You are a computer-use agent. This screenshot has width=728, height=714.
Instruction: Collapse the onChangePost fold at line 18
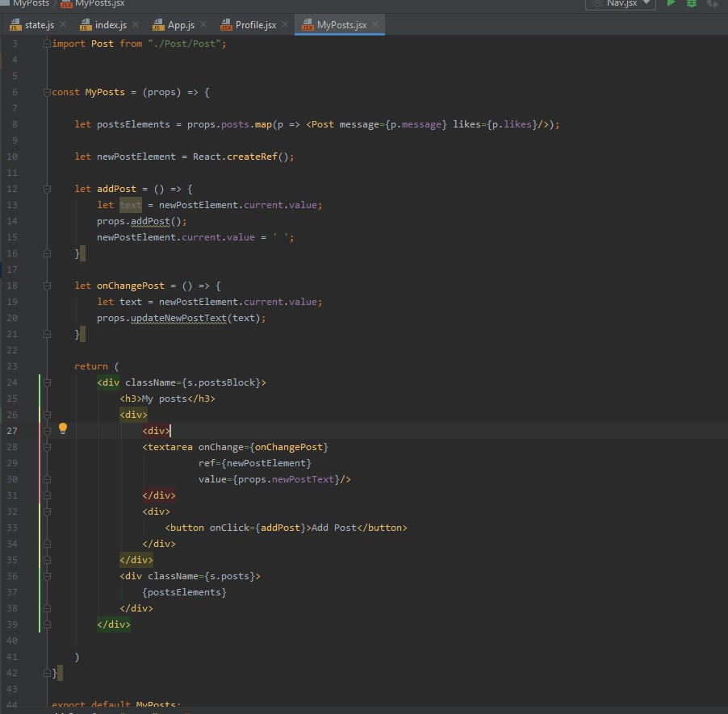pyautogui.click(x=47, y=286)
